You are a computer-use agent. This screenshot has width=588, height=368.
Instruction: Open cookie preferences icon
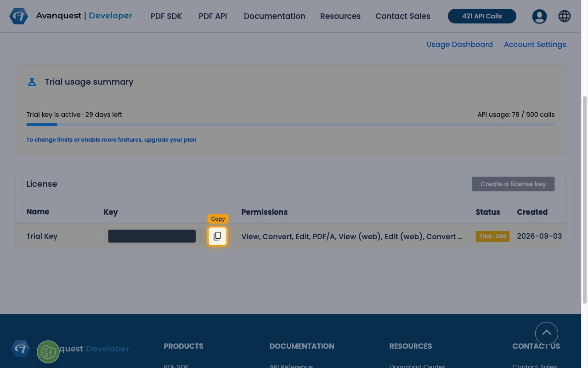tap(48, 352)
